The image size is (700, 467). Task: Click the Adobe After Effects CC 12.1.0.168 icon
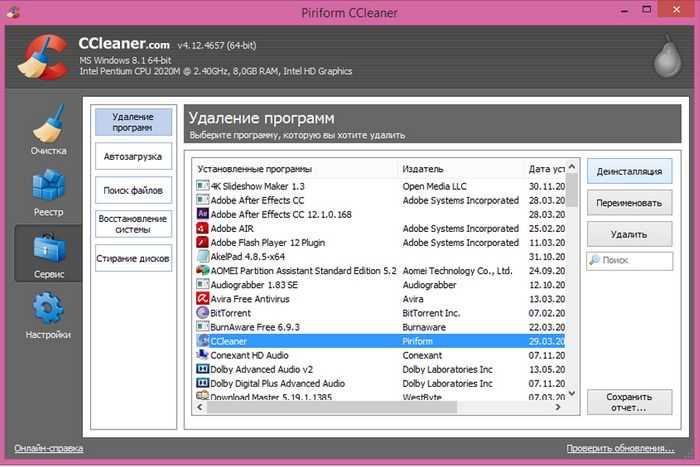point(203,214)
